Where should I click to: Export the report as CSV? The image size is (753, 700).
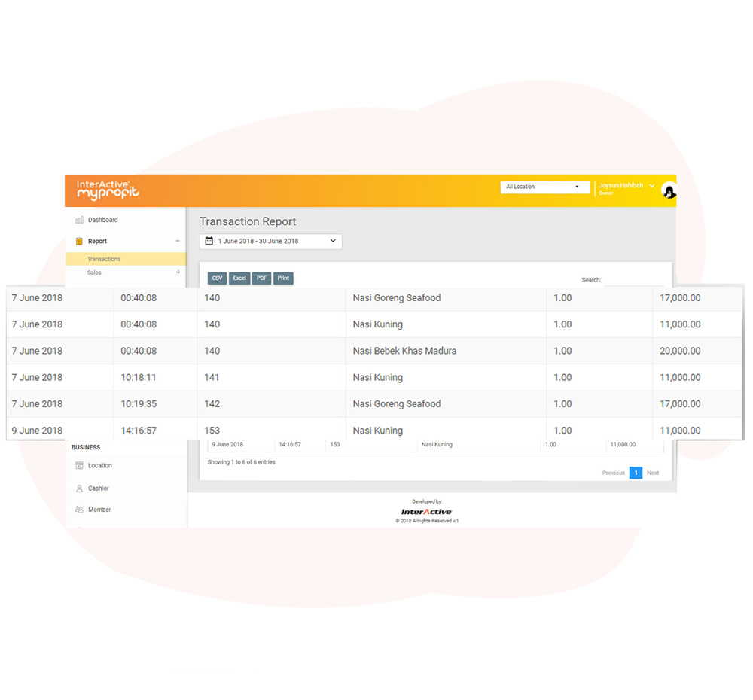[217, 278]
